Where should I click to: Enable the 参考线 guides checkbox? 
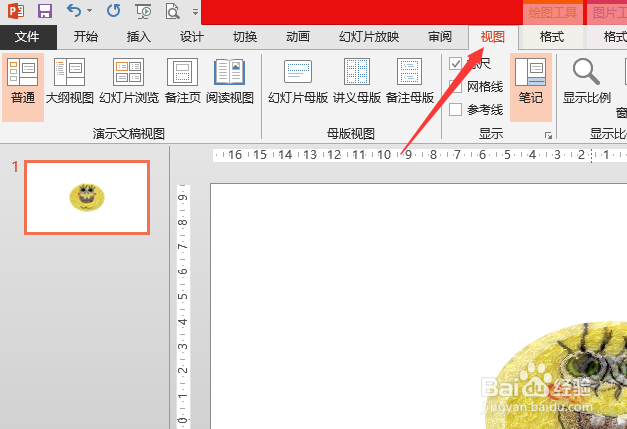[x=455, y=110]
